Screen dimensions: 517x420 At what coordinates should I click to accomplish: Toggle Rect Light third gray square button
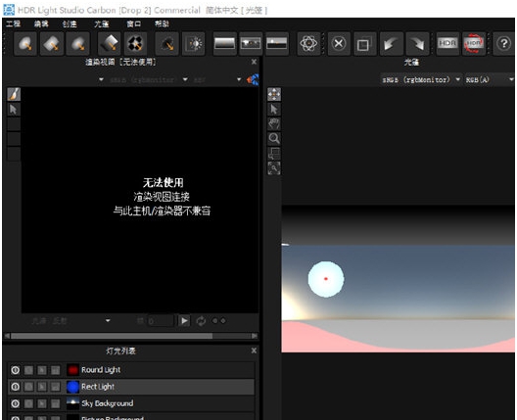tap(56, 387)
